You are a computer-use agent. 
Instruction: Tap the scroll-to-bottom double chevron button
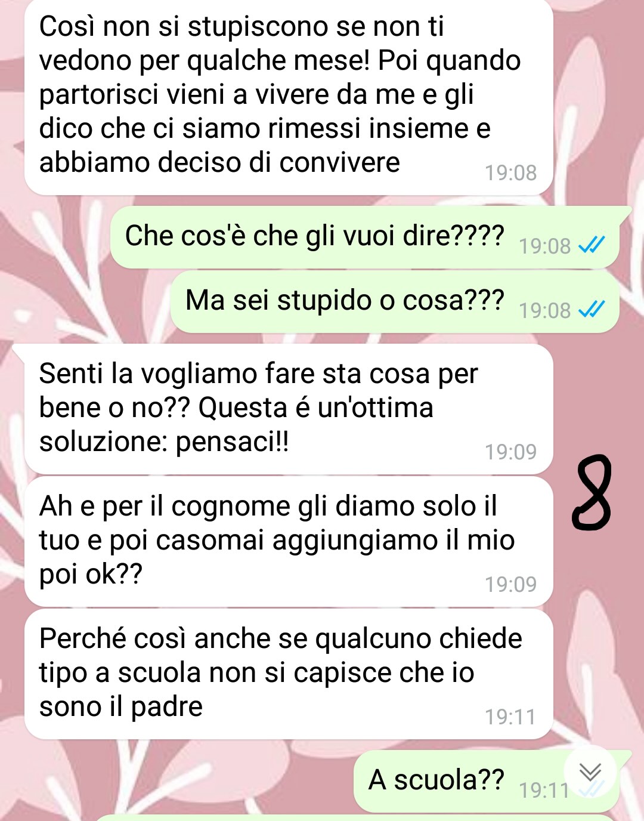(590, 772)
